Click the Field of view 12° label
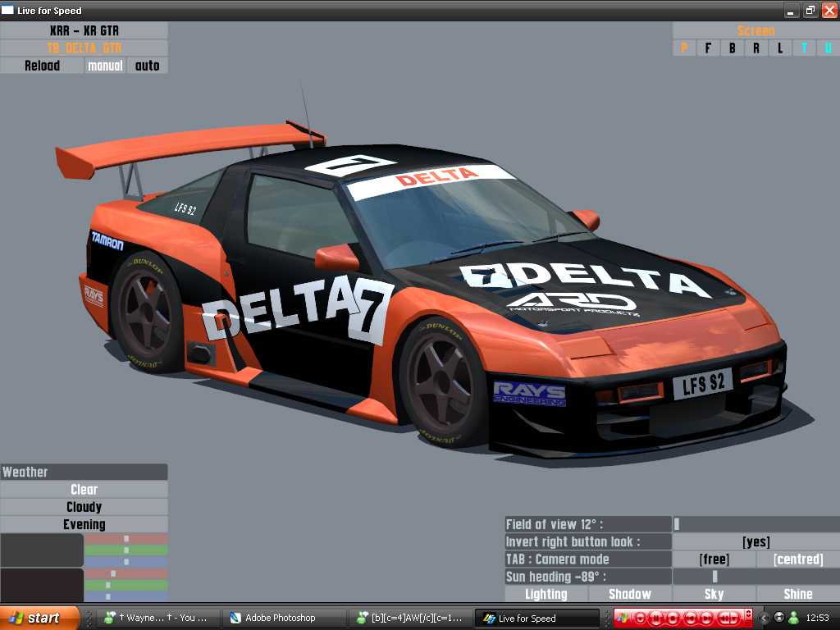840x630 pixels. pyautogui.click(x=587, y=524)
